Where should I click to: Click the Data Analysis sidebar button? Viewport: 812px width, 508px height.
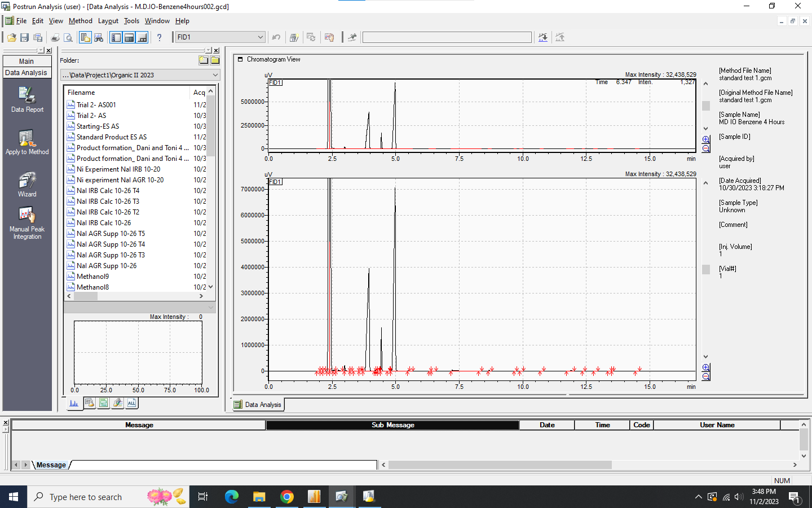point(27,73)
